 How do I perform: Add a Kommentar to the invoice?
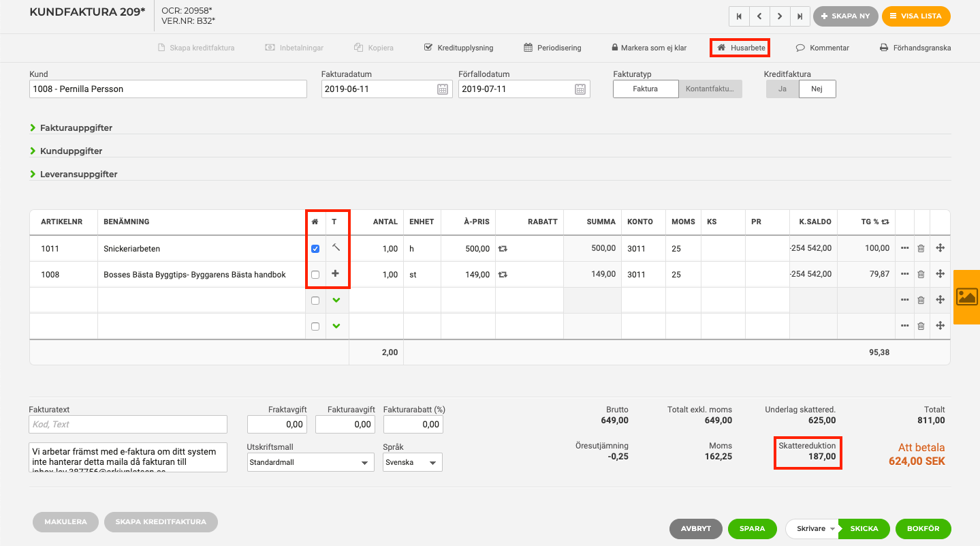823,48
